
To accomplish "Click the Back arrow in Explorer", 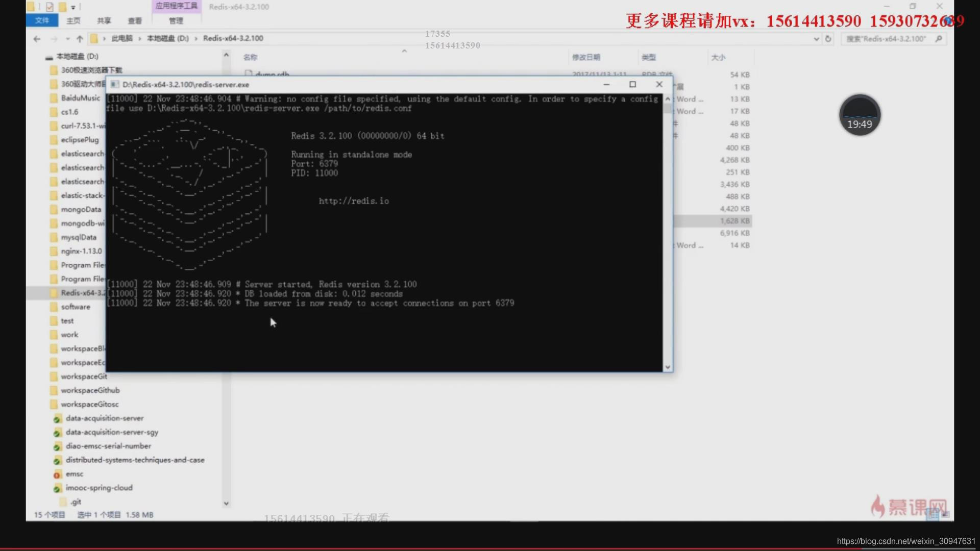I will click(x=37, y=39).
